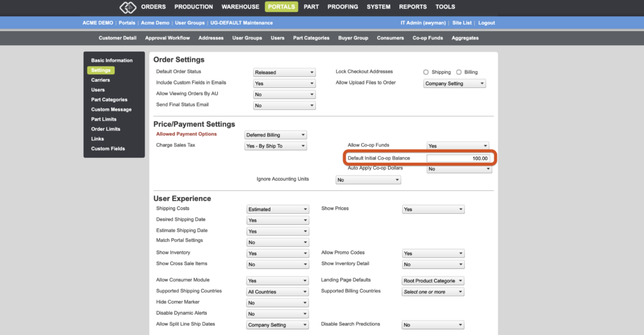Open the WAREHOUSE menu
The image size is (644, 335).
(x=240, y=6)
